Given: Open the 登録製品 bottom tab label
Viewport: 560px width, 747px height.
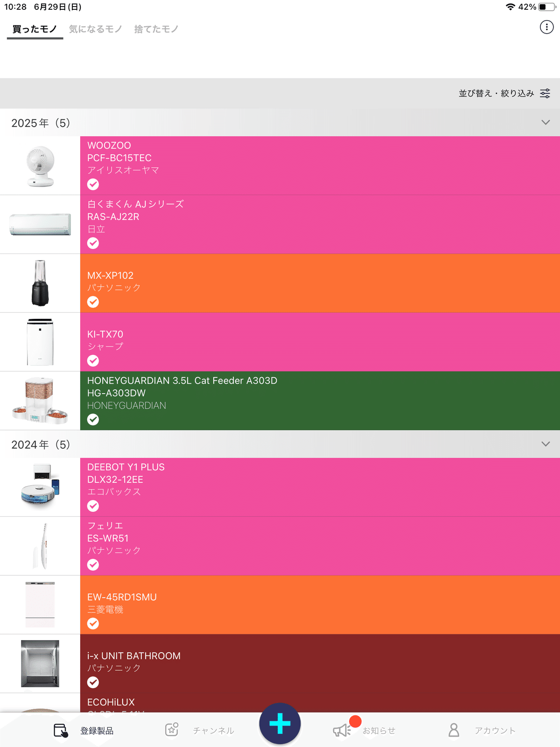Looking at the screenshot, I should [x=97, y=731].
